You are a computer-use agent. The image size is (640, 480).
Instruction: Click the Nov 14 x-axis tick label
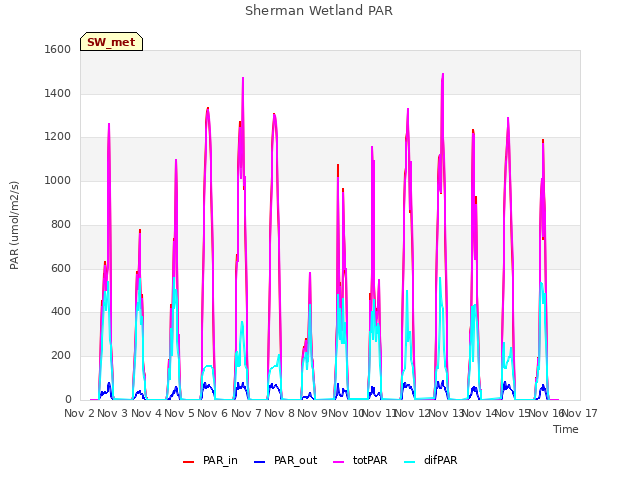479,413
